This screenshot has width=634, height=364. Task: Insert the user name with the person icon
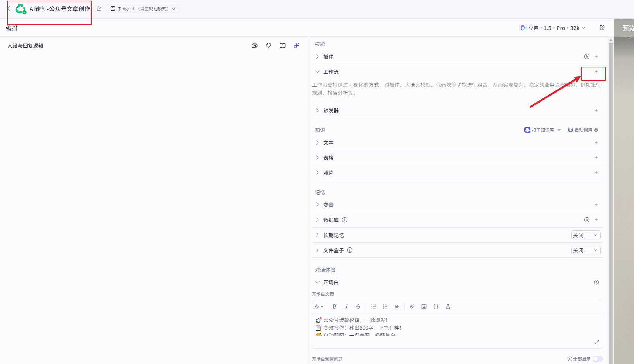448,306
